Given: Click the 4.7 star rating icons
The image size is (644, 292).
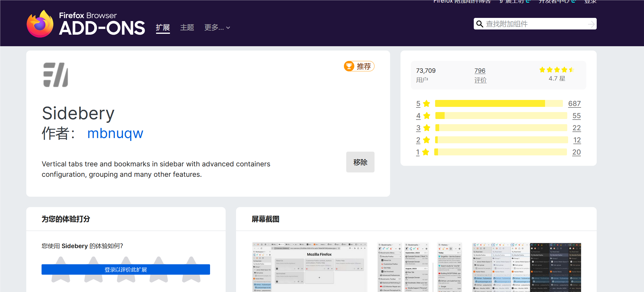Looking at the screenshot, I should (557, 70).
